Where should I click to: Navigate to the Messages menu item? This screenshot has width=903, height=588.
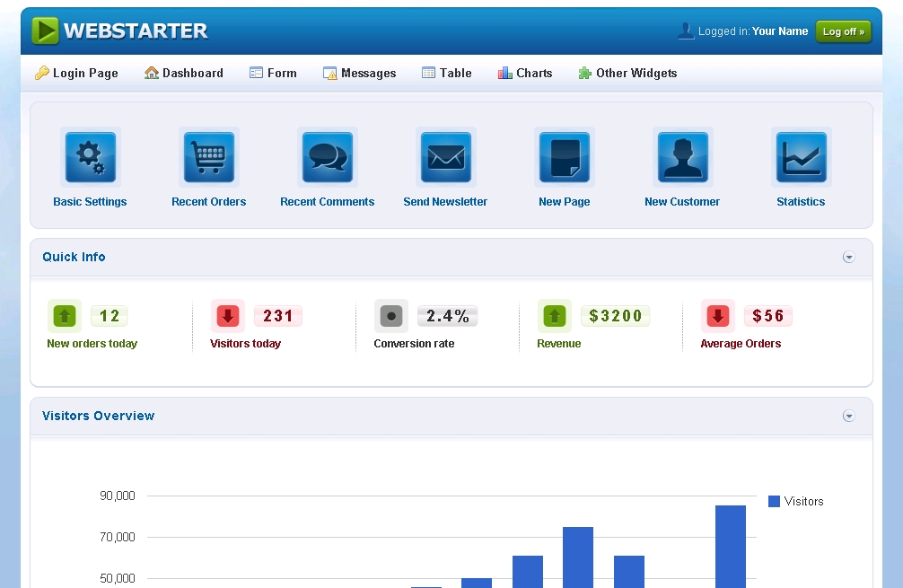click(359, 74)
